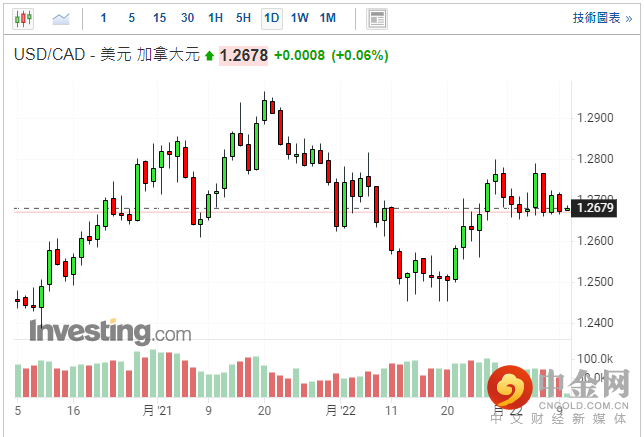Image resolution: width=644 pixels, height=437 pixels.
Task: Select the 1 minute timeframe
Action: click(104, 18)
